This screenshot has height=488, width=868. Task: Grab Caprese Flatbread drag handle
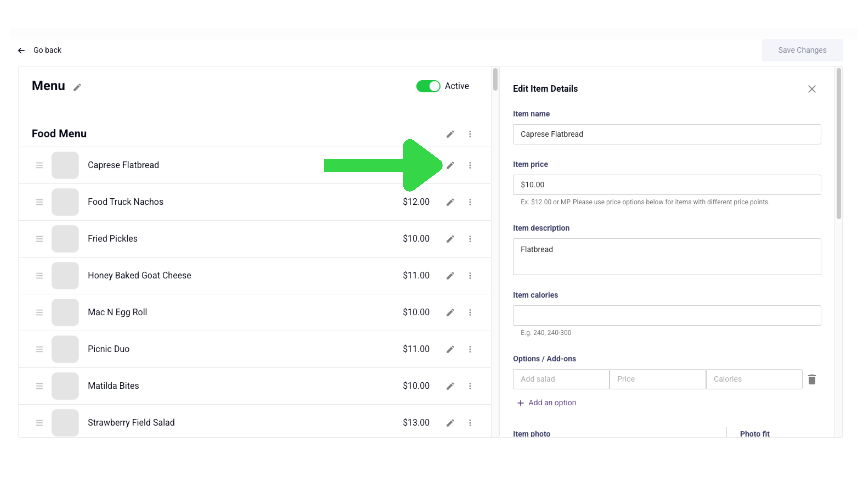[x=39, y=165]
